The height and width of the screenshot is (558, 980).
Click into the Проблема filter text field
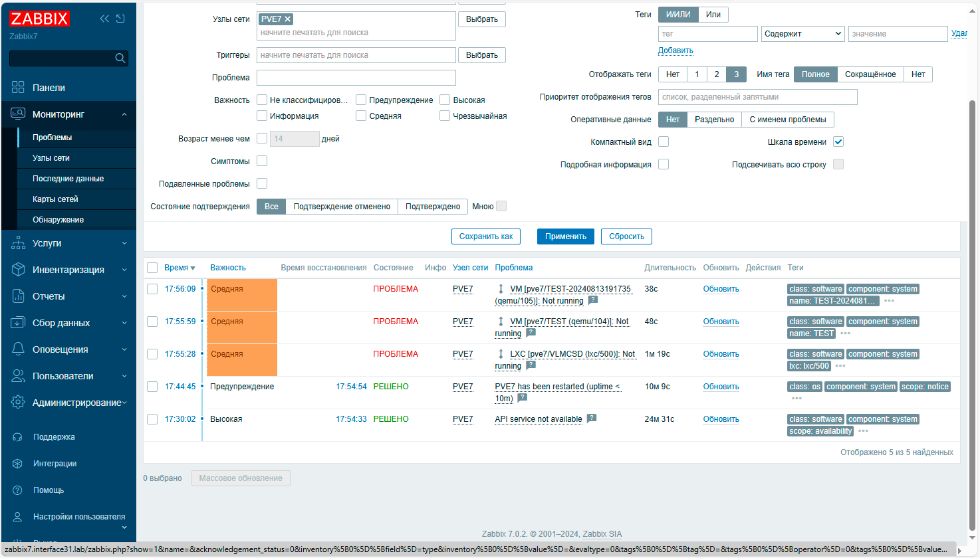(356, 78)
